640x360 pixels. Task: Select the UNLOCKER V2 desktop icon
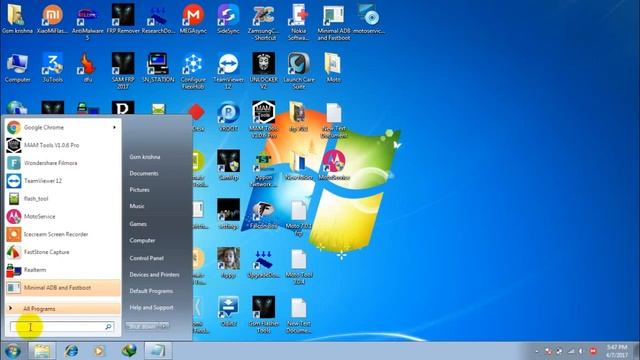tap(263, 71)
